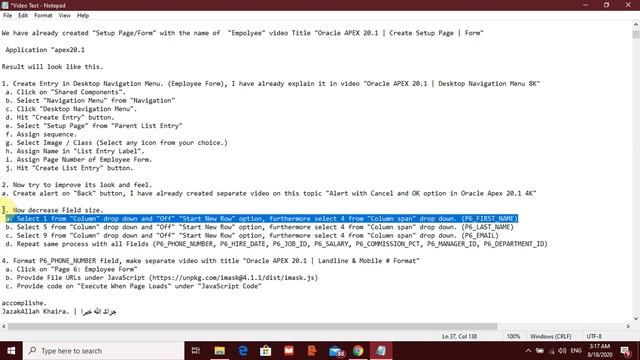Open Microsoft Store from the taskbar

[266, 351]
